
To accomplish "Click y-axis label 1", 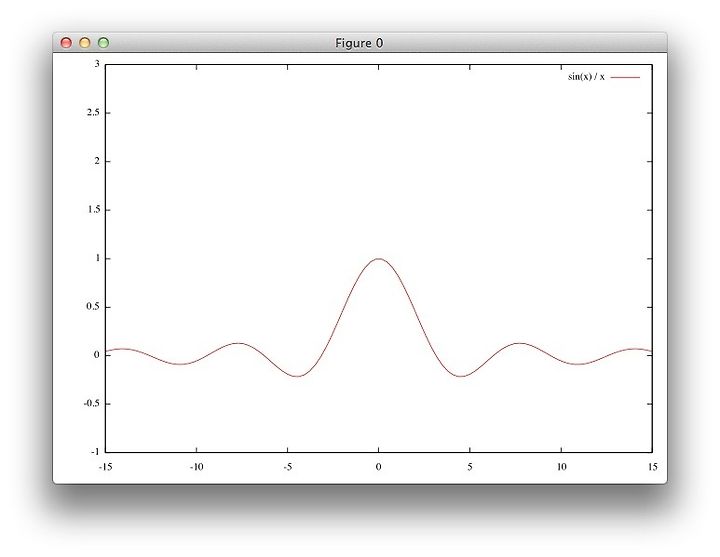I will [x=97, y=258].
